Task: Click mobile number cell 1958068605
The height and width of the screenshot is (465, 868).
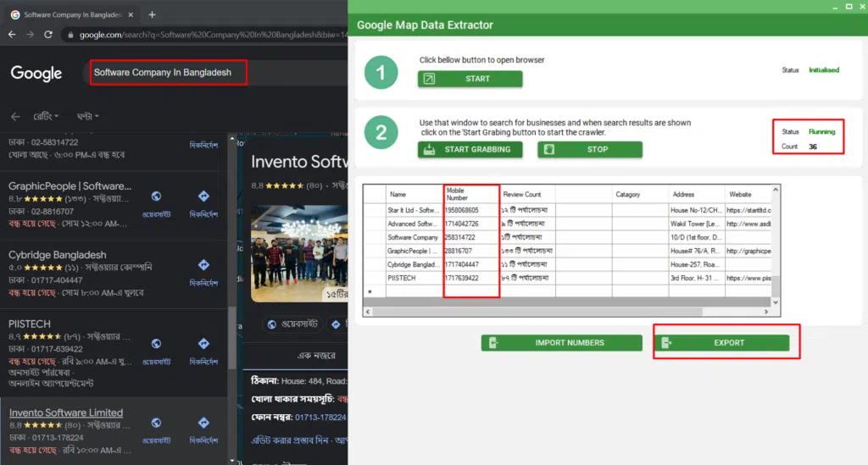Action: pos(471,210)
